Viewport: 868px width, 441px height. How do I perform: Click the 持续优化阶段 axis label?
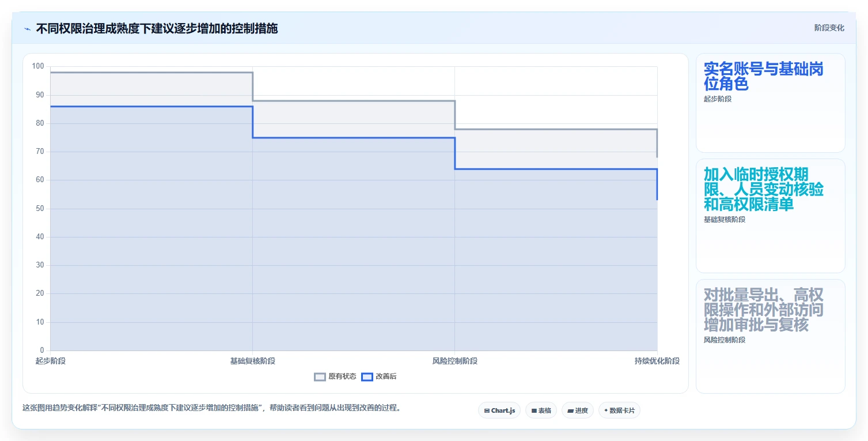[x=657, y=361]
